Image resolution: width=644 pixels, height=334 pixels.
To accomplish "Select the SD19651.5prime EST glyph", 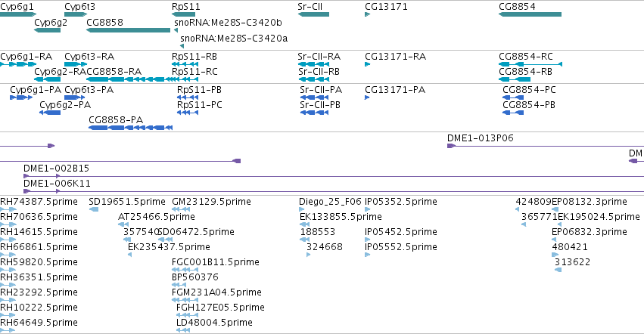I will tap(94, 209).
